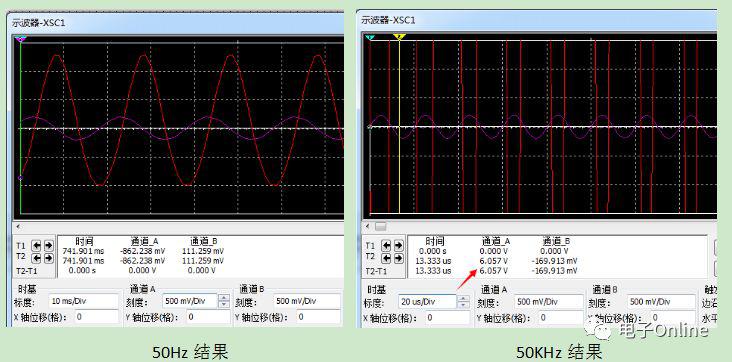Click Channel B 500 mV/Div field in left scope
Screen dimensions: 732x362
[306, 301]
